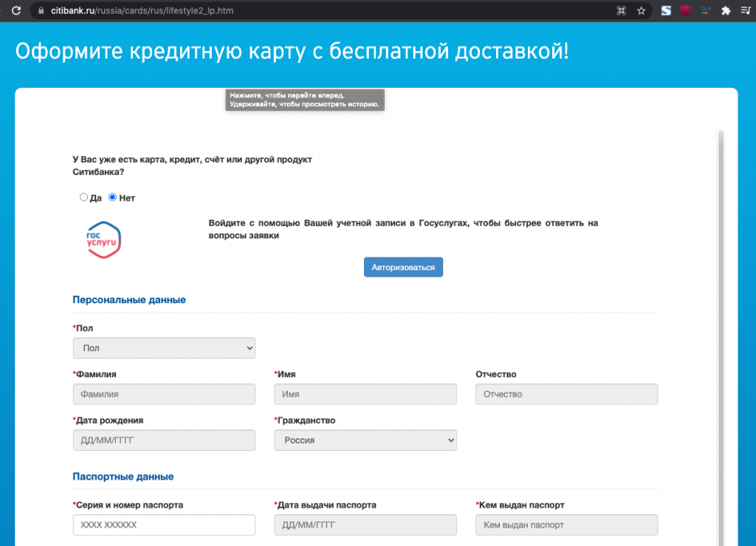Viewport: 756px width, 546px height.
Task: Click the citibank.ru address bar URL
Action: click(x=142, y=10)
